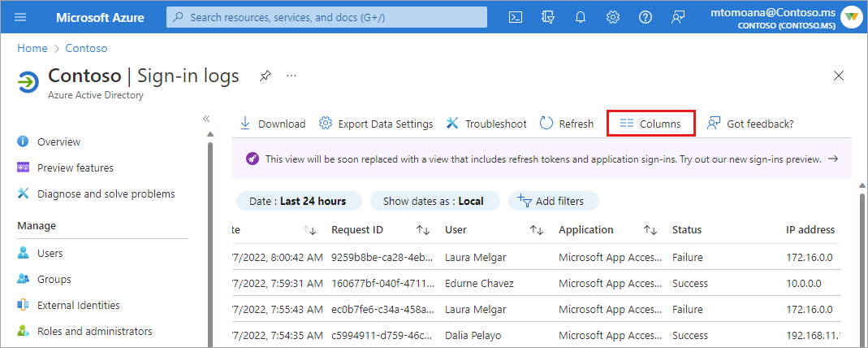This screenshot has height=348, width=868.
Task: Click request ID ec0b7fe6-c34a-458a
Action: tap(384, 309)
